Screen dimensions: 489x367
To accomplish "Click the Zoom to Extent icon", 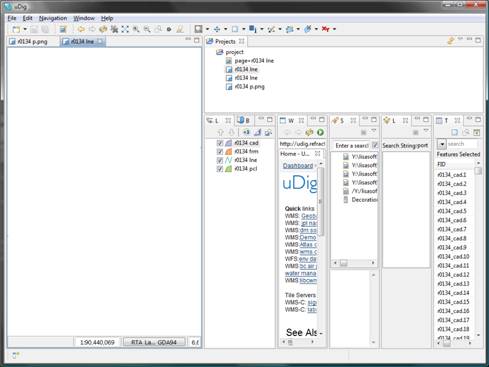I will tap(125, 29).
